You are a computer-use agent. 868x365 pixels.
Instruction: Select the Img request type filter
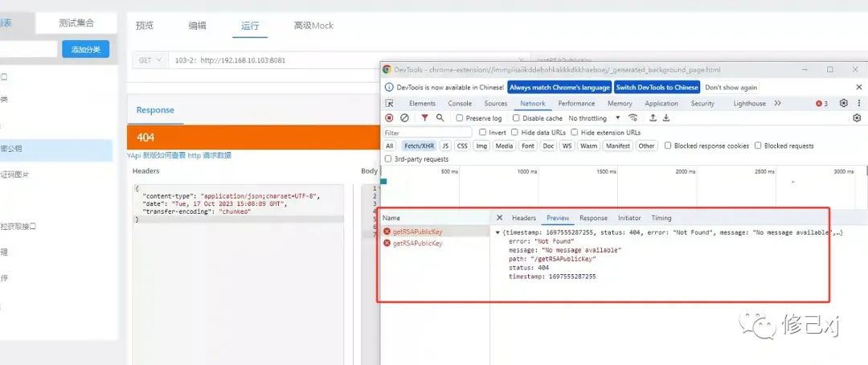[x=481, y=146]
